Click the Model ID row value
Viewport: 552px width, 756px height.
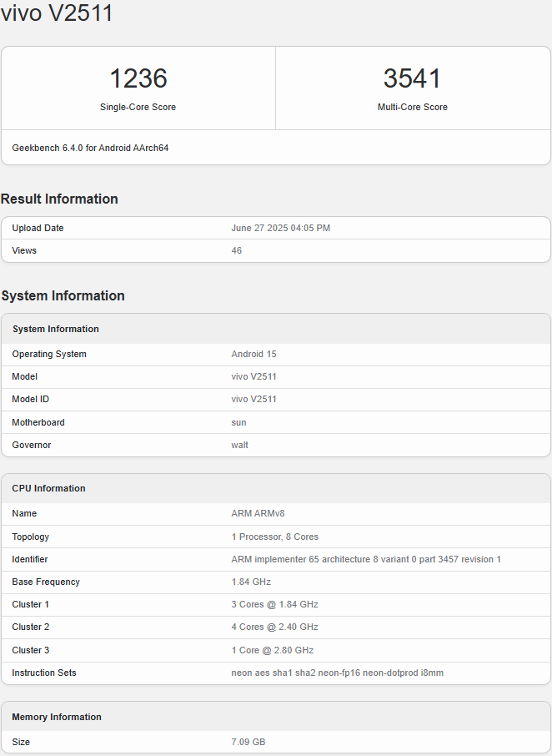pos(253,399)
